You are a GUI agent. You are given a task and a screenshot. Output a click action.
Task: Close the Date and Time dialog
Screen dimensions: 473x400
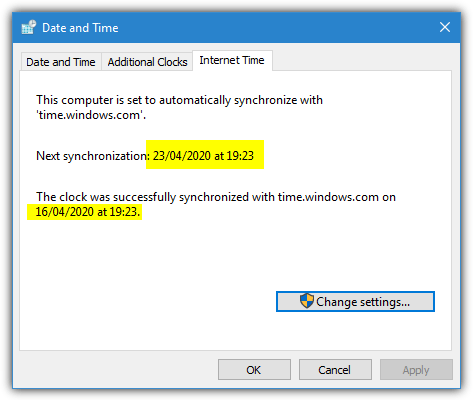coord(445,27)
